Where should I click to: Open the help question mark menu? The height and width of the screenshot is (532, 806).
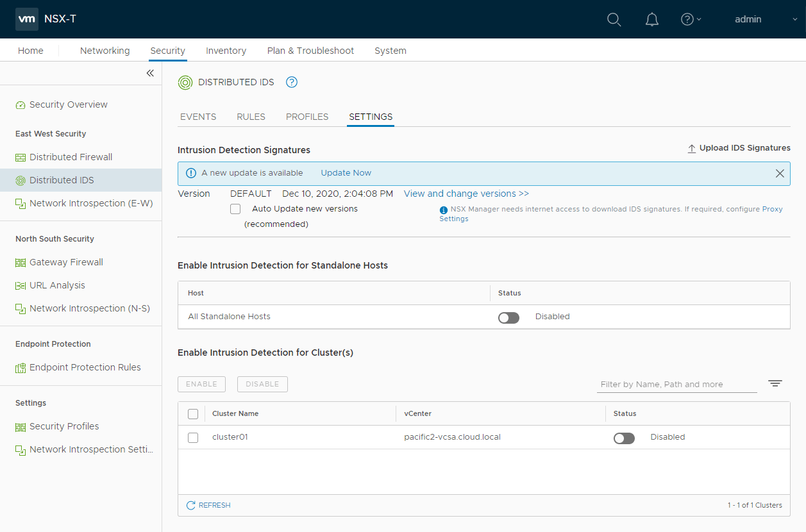691,19
